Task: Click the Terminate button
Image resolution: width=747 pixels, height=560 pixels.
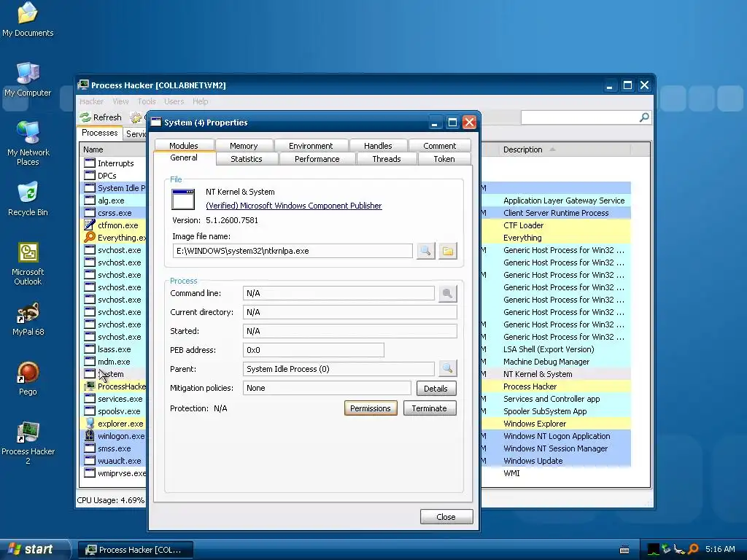Action: (429, 408)
